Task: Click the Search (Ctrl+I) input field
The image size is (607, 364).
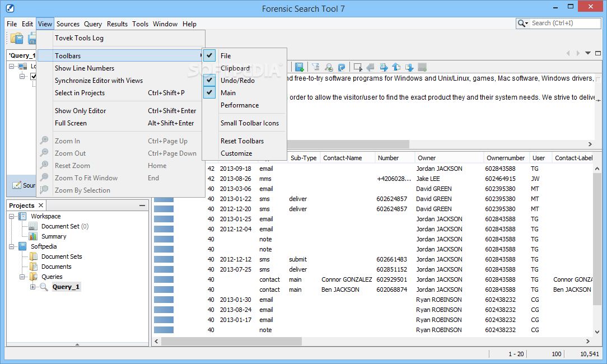Action: 565,23
